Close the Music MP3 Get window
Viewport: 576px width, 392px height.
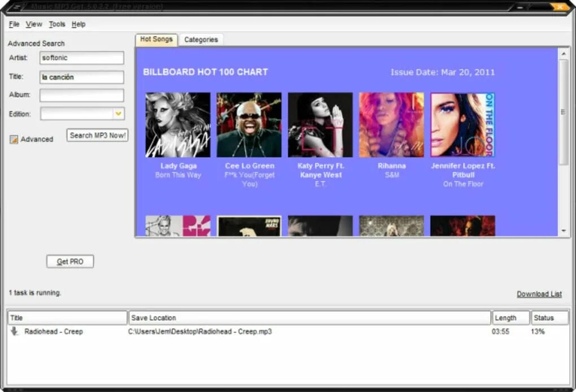click(x=559, y=7)
